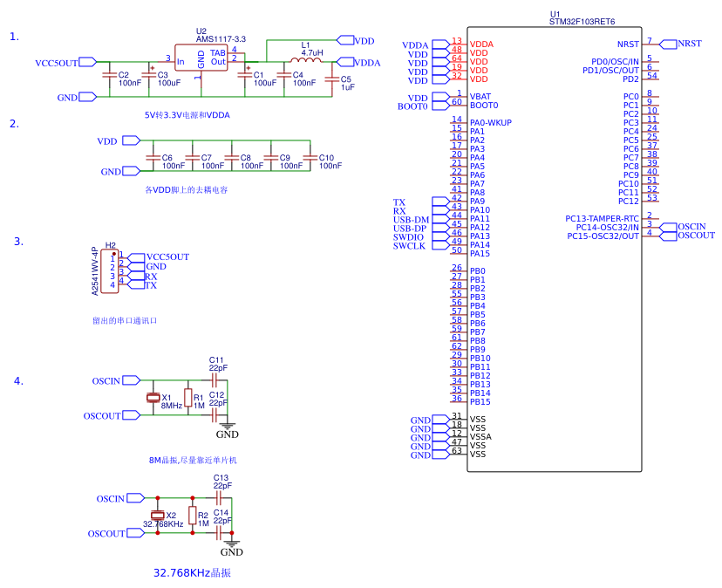This screenshot has height=588, width=722.
Task: Click polarized capacitor C1 symbol near regulator output
Action: [x=245, y=75]
